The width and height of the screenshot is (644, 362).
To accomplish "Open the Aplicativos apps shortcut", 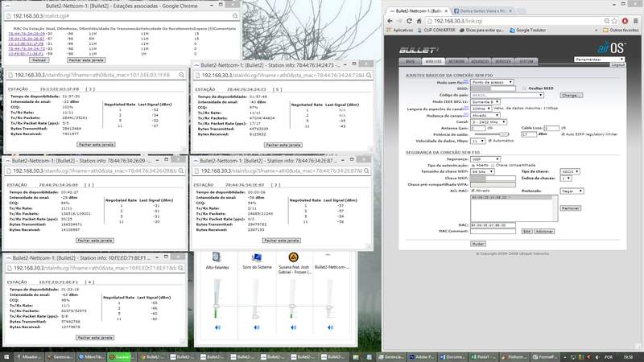I will tap(399, 30).
